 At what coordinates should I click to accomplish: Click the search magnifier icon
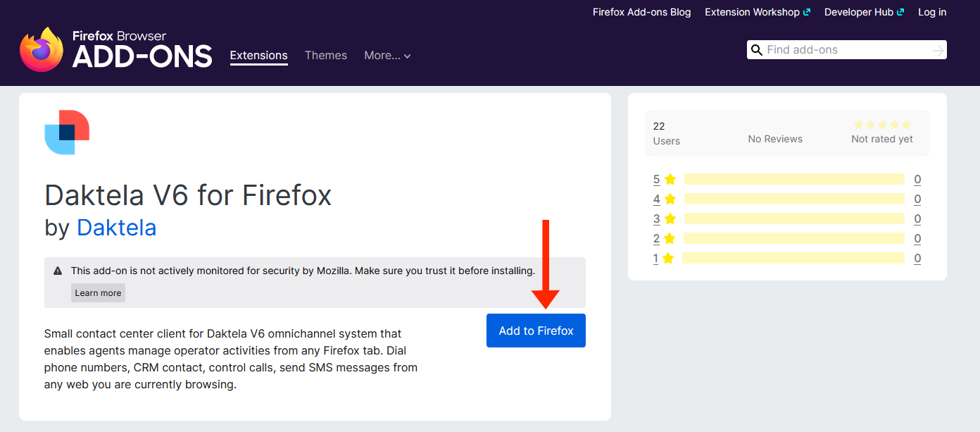point(757,50)
